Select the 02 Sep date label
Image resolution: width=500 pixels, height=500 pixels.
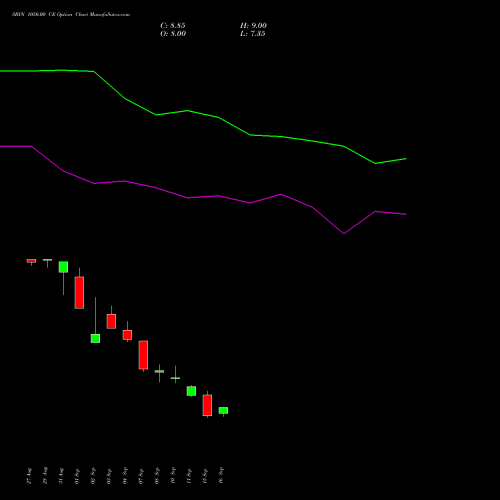[x=93, y=476]
